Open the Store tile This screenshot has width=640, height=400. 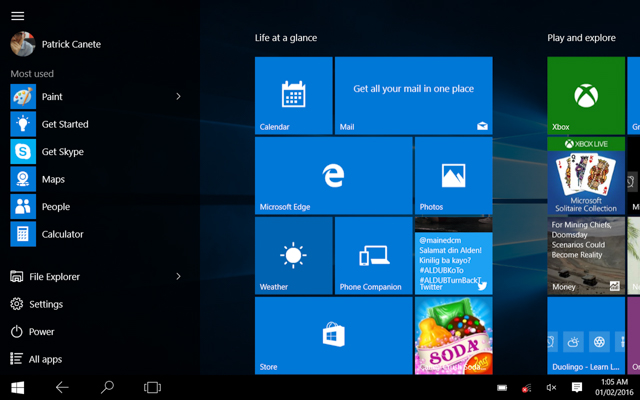tap(333, 336)
